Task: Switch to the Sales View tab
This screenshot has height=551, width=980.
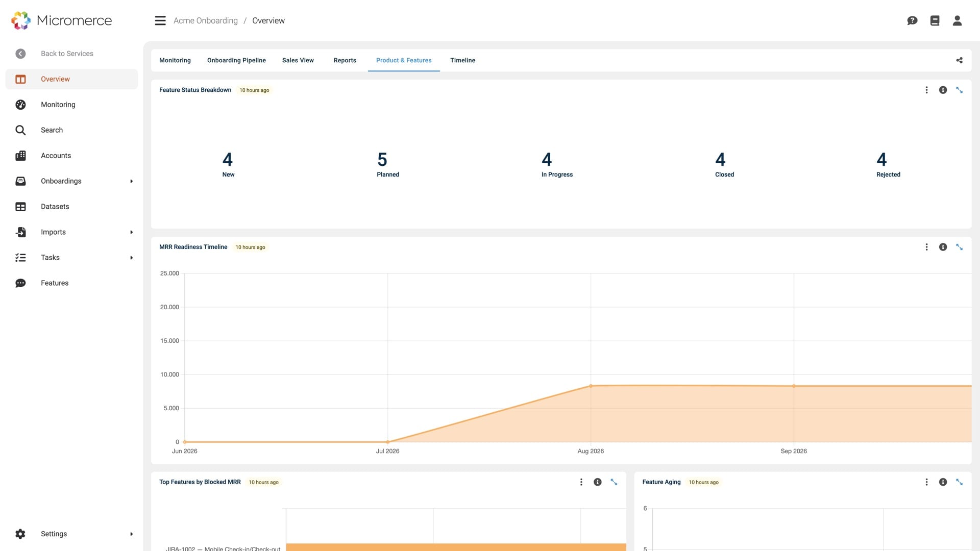Action: [298, 60]
